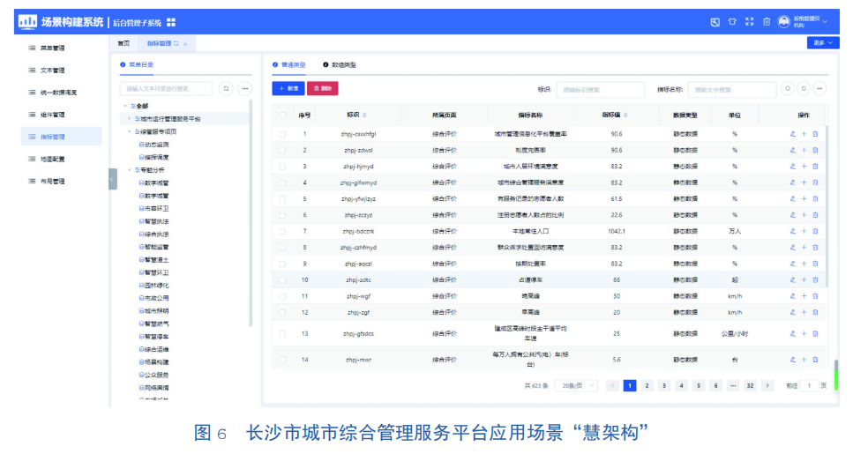Check the box for row 10 zhpj-zdtc
Image resolution: width=868 pixels, height=454 pixels.
tap(283, 279)
